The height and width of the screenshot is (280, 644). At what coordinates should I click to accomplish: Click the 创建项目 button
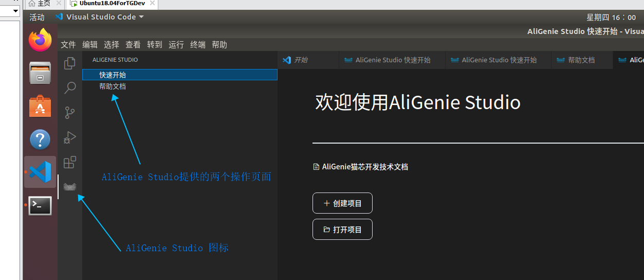[x=342, y=203]
